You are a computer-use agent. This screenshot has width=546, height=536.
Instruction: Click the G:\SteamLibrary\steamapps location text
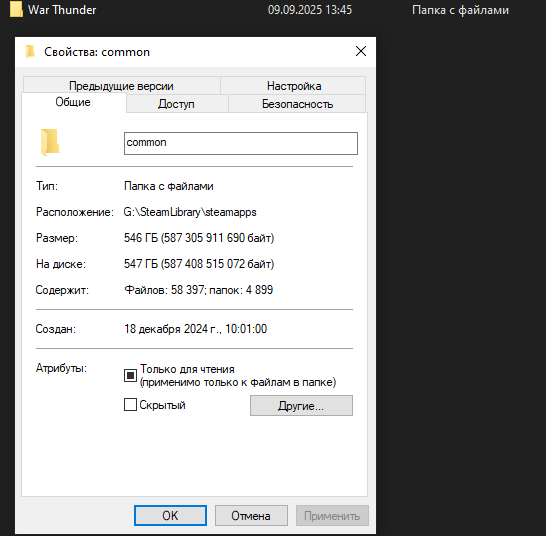190,212
